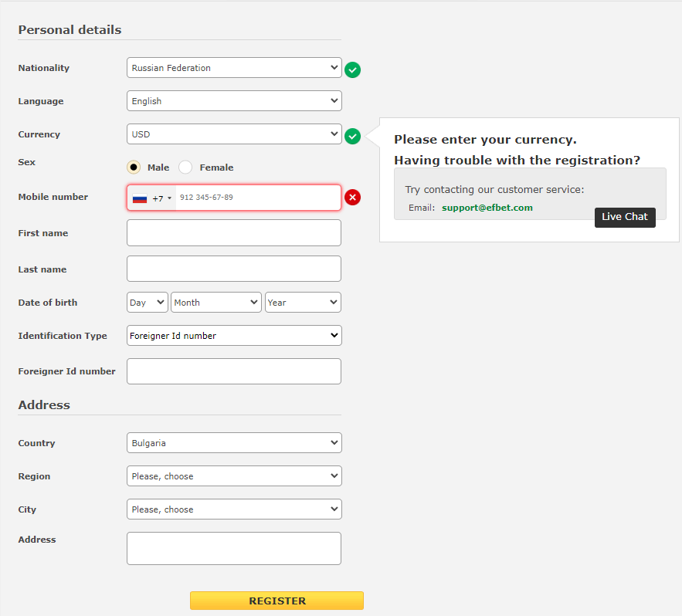Select the Male radio button
682x616 pixels.
134,168
